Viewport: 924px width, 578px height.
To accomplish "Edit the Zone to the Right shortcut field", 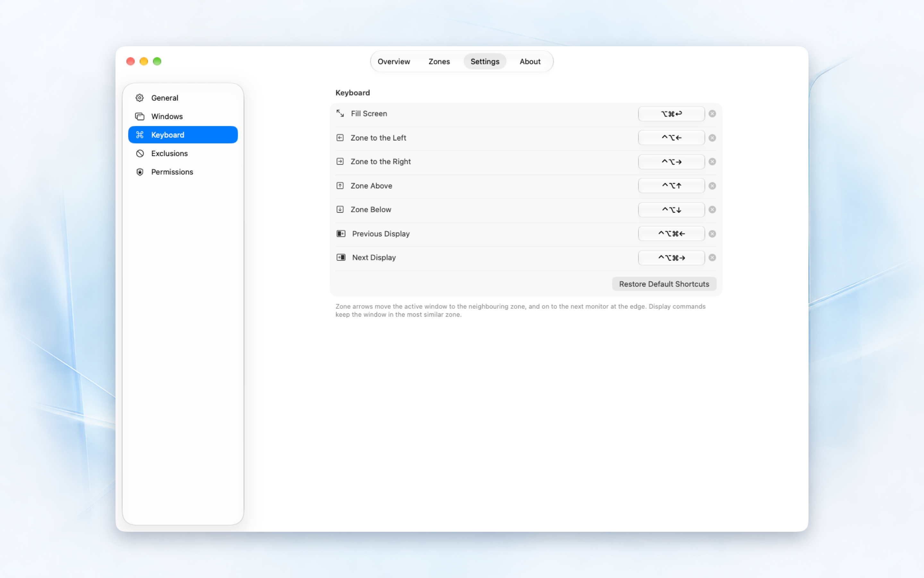I will coord(671,161).
